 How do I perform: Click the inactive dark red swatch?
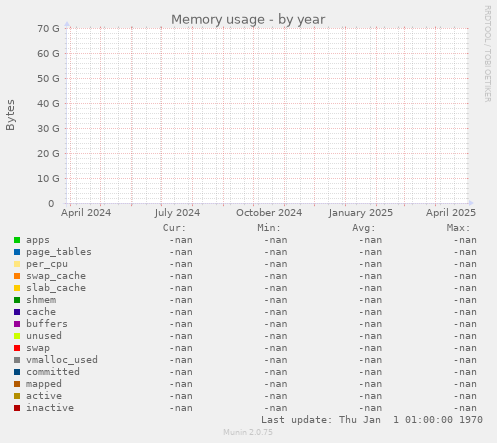[x=17, y=408]
